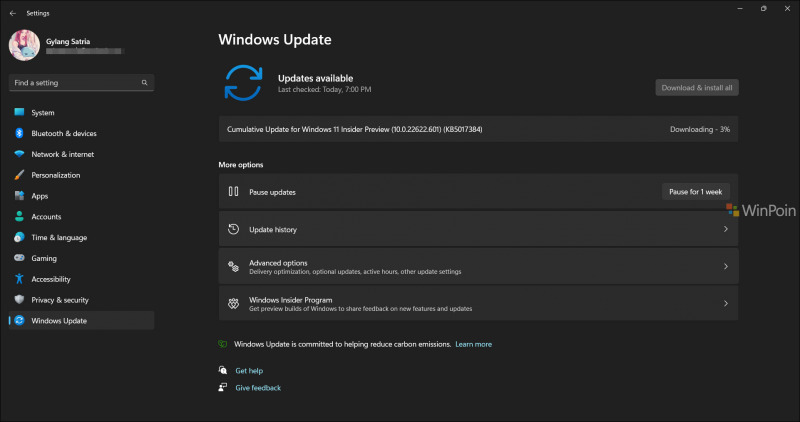
Task: Click the Time & language globe icon
Action: click(x=19, y=237)
